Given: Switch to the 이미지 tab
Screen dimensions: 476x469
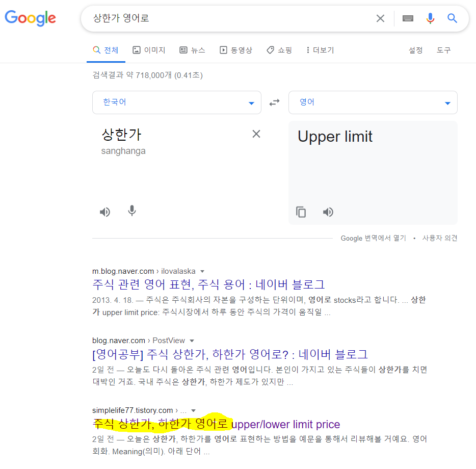Looking at the screenshot, I should click(149, 50).
